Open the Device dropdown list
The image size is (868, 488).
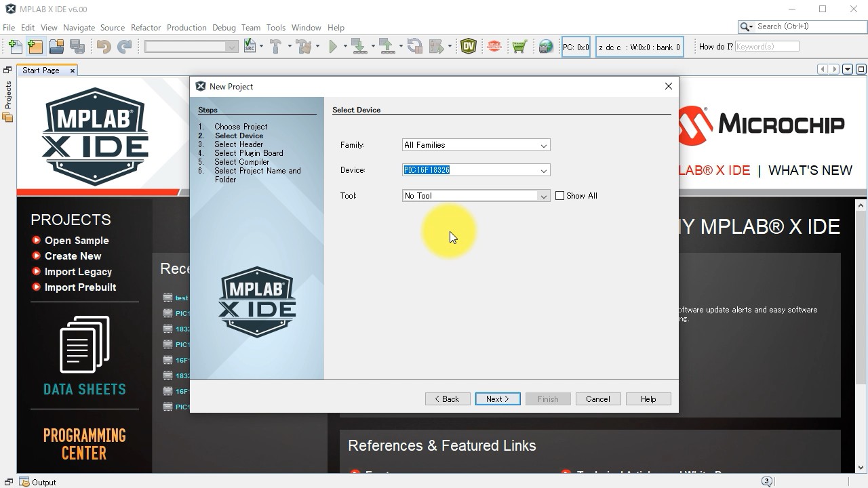pyautogui.click(x=543, y=170)
